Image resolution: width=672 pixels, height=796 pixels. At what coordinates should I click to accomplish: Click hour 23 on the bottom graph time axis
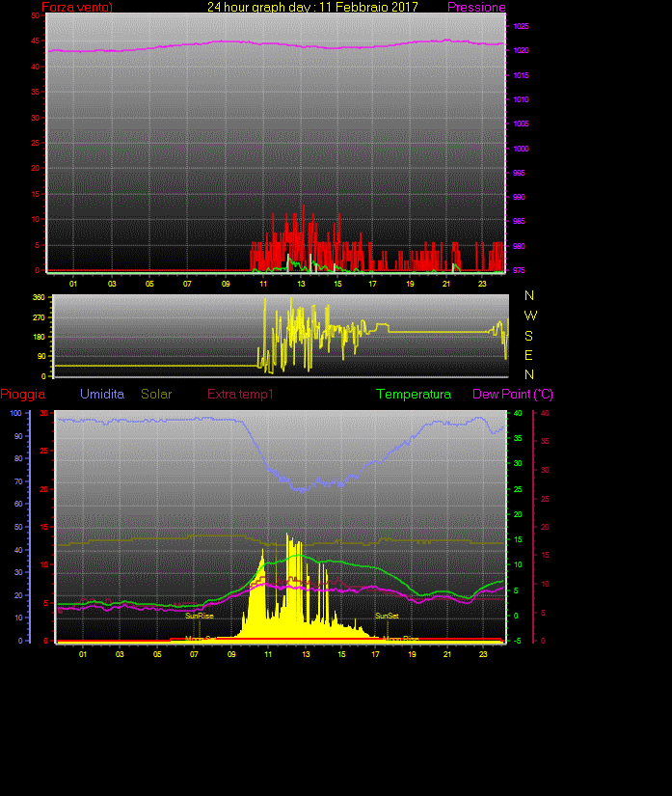[x=483, y=654]
